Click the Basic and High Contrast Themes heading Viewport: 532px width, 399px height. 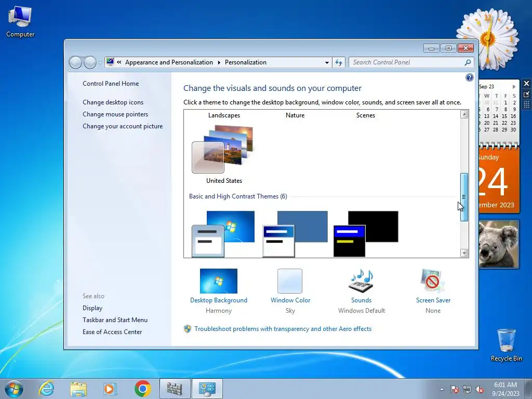(238, 196)
